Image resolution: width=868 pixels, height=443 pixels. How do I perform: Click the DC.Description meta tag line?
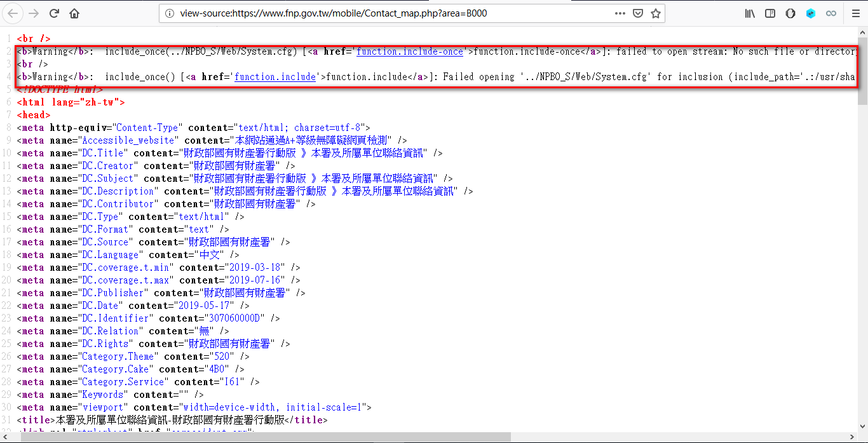pos(245,191)
